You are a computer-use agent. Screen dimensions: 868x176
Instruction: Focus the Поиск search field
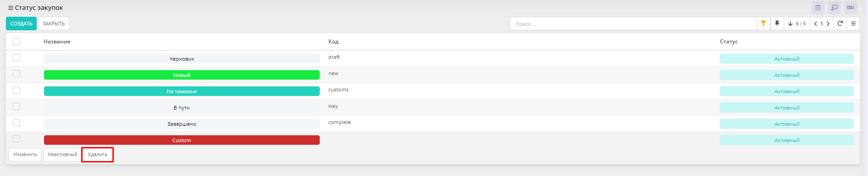point(634,24)
